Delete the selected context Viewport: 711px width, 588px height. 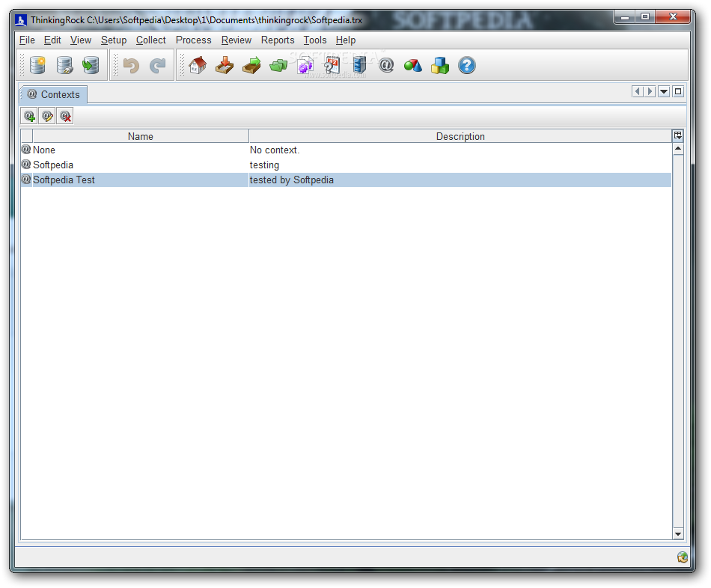point(65,117)
